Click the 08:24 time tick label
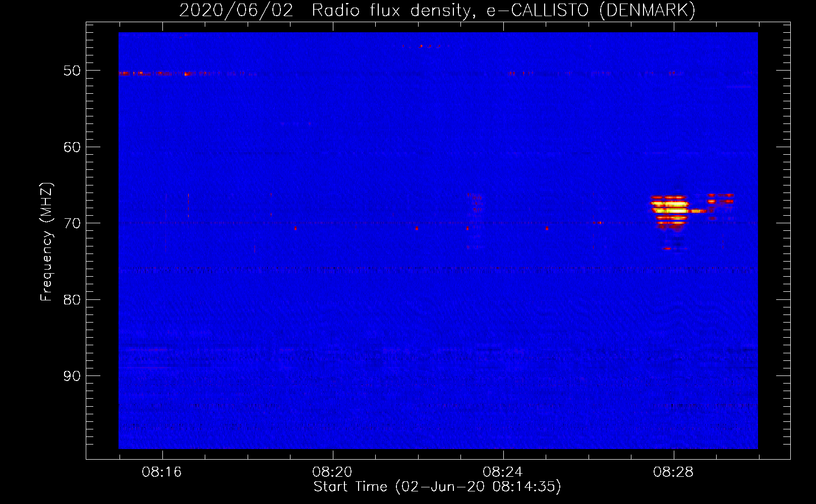The height and width of the screenshot is (504, 816). tap(503, 472)
